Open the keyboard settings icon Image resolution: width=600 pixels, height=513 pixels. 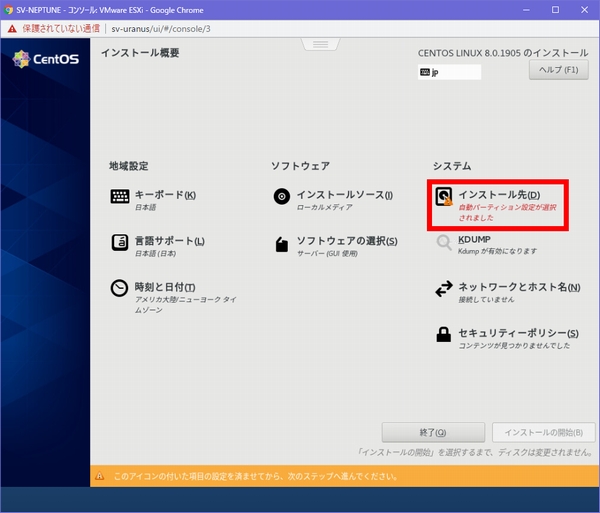[x=120, y=196]
